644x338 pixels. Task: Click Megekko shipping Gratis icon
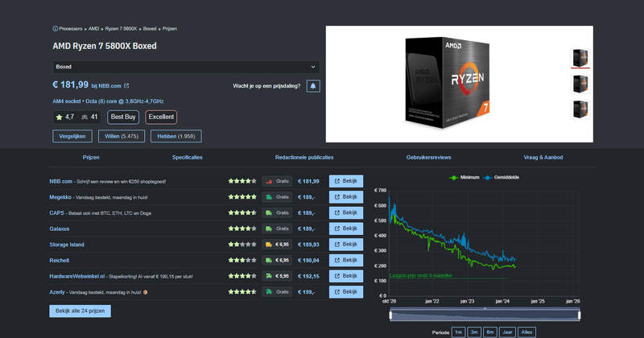(269, 197)
